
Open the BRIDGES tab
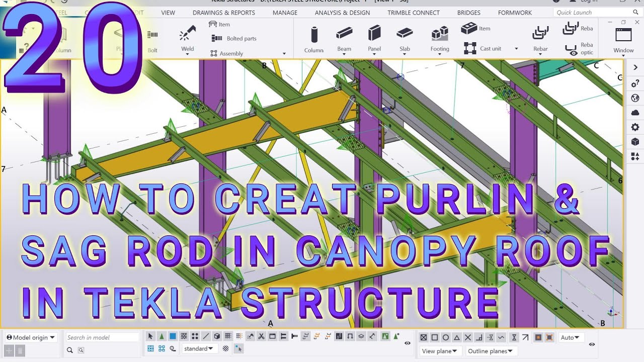(x=469, y=13)
